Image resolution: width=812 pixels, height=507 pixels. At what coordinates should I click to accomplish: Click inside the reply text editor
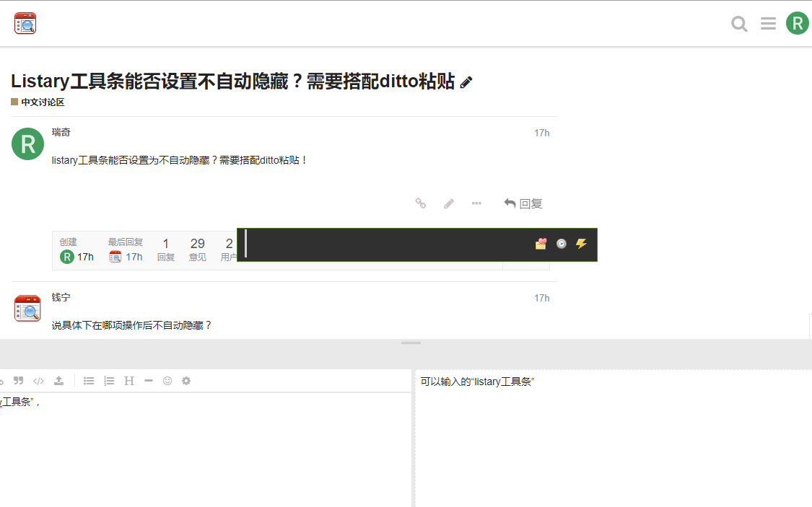pyautogui.click(x=205, y=450)
